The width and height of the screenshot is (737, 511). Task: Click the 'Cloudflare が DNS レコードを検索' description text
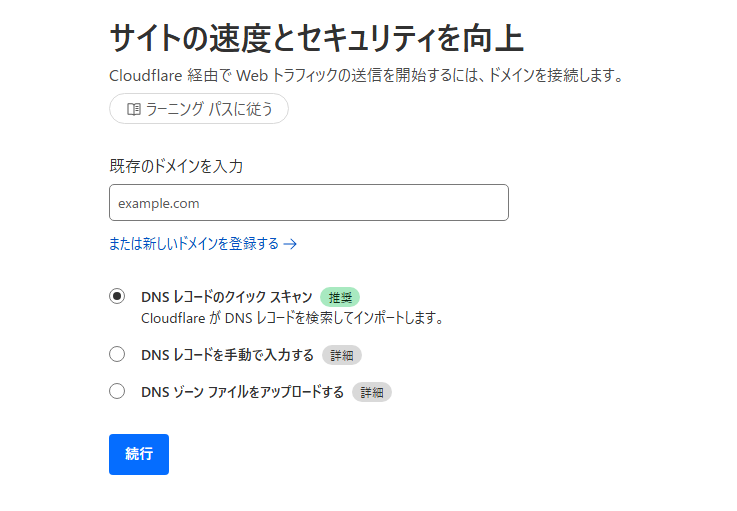292,318
